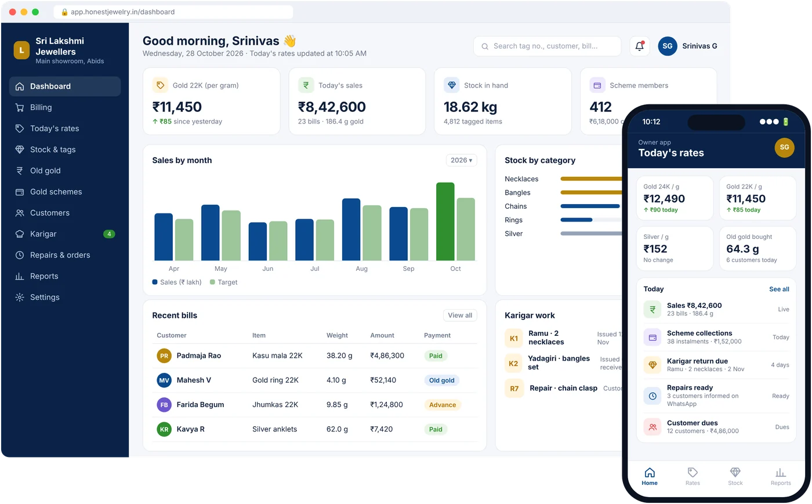Click the SG avatar in desktop header
The image size is (812, 504).
tap(668, 46)
